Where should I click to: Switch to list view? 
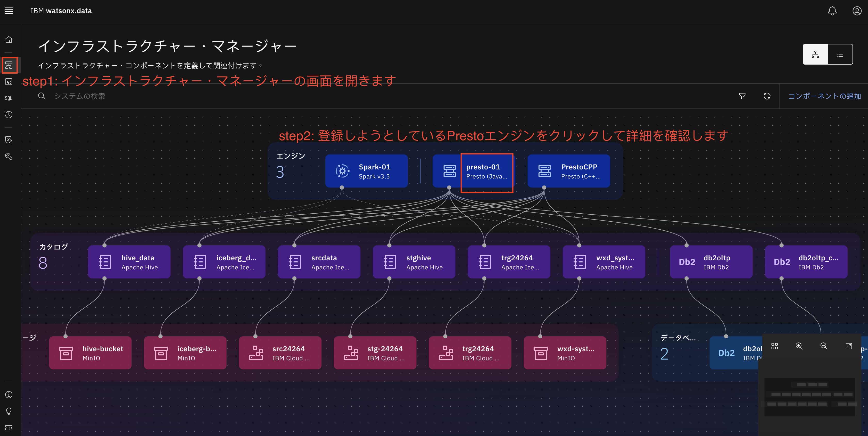(x=840, y=54)
